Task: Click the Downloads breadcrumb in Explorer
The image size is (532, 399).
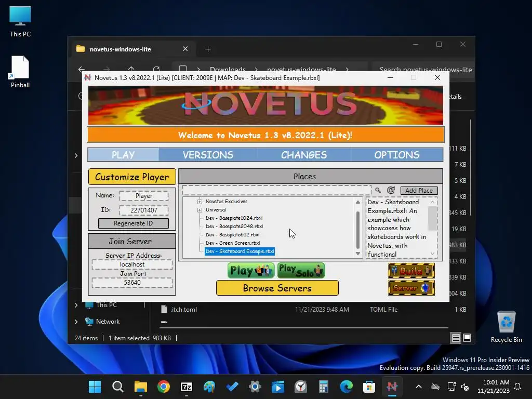Action: click(228, 70)
